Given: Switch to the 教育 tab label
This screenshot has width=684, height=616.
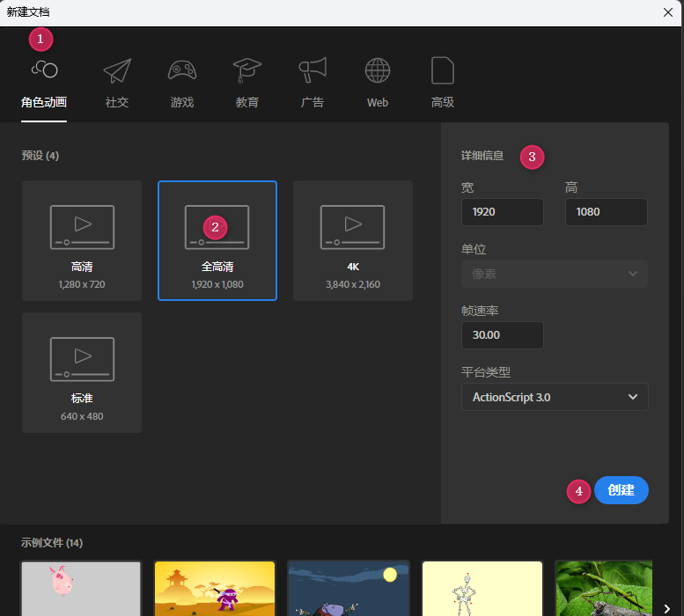Looking at the screenshot, I should pos(246,102).
